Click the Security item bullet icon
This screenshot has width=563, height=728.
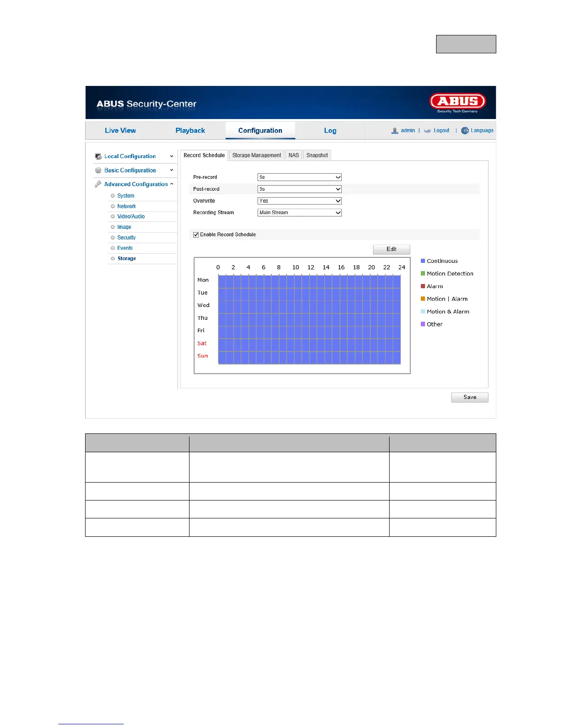[113, 238]
